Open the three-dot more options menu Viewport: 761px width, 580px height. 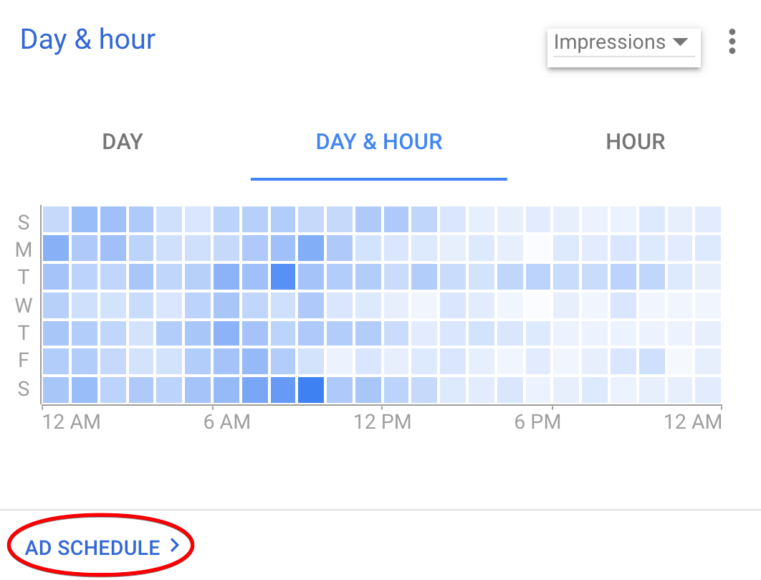[x=732, y=42]
